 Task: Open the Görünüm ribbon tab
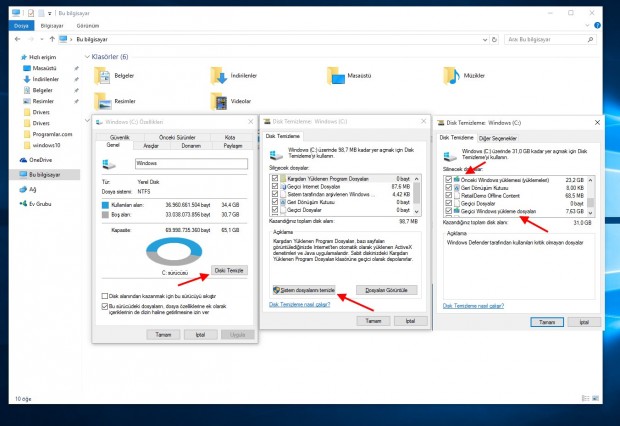(x=88, y=26)
